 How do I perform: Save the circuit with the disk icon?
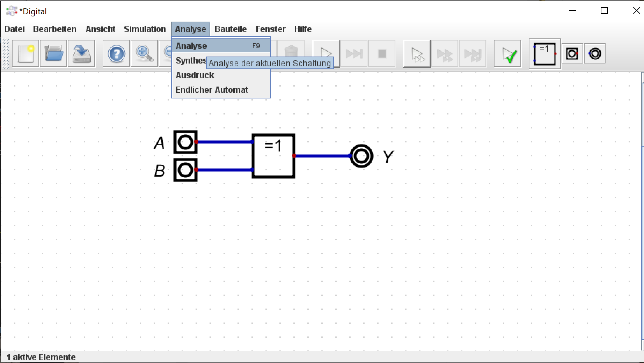(81, 54)
